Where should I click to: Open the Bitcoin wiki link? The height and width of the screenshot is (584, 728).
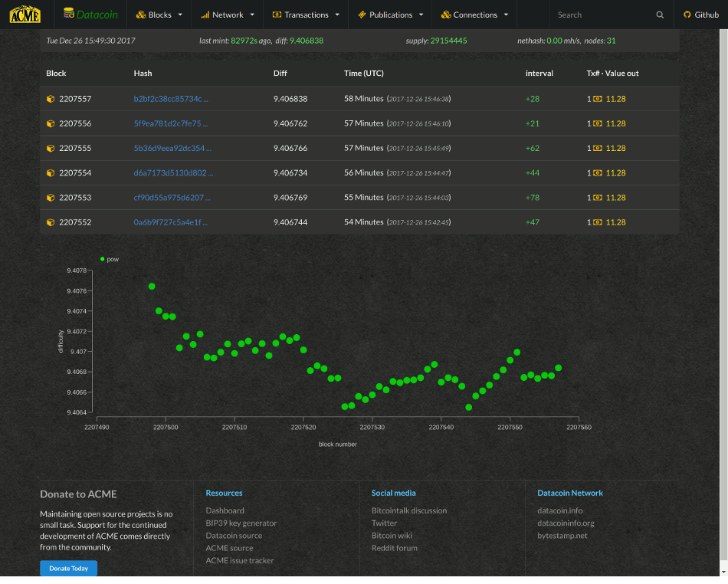[x=392, y=536]
